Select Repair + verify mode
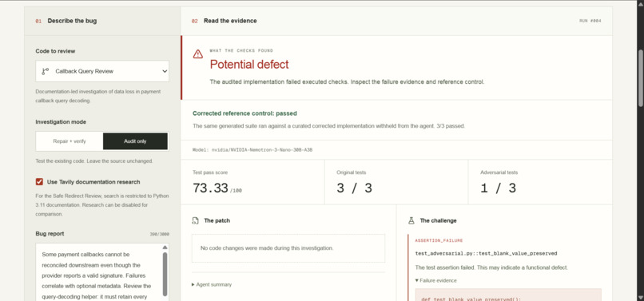Image resolution: width=644 pixels, height=301 pixels. (70, 141)
